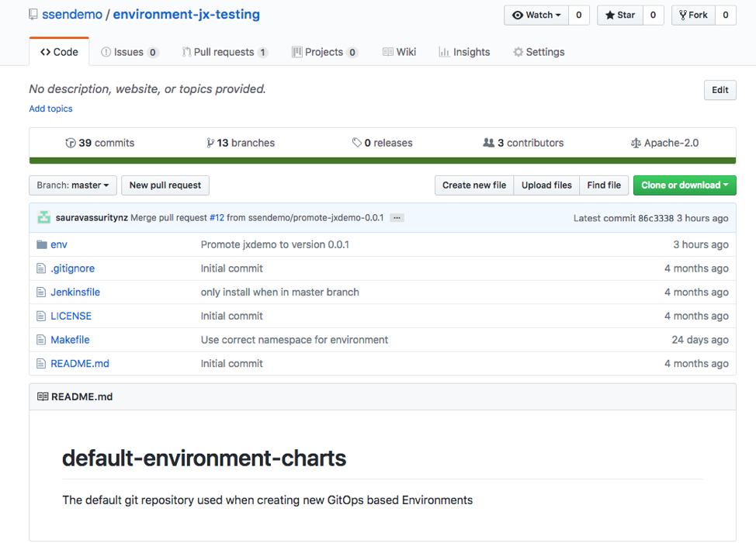Open commit 'Use correct namespace for environment'
This screenshot has height=543, width=756.
point(295,340)
